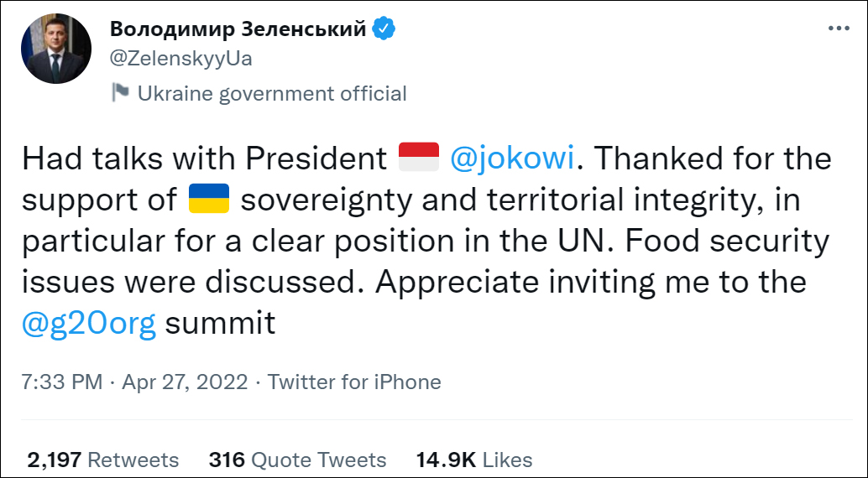View the 14.9K Likes list

[474, 460]
